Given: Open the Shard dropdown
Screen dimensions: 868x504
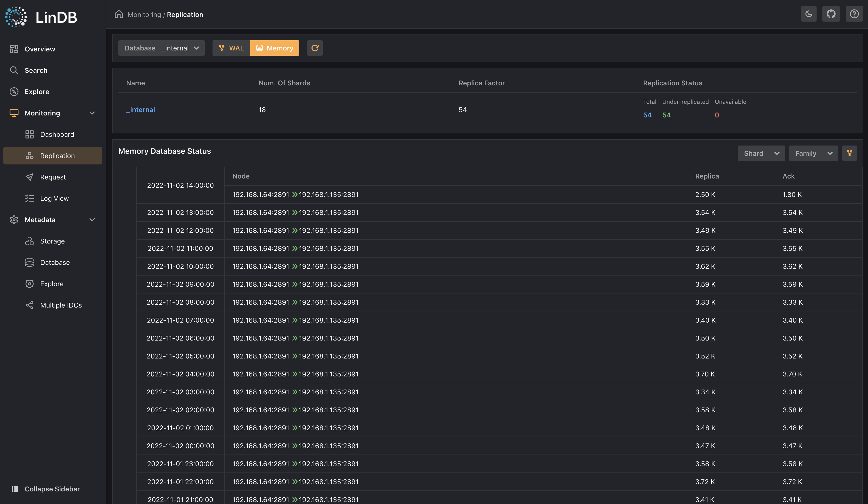Looking at the screenshot, I should [761, 153].
